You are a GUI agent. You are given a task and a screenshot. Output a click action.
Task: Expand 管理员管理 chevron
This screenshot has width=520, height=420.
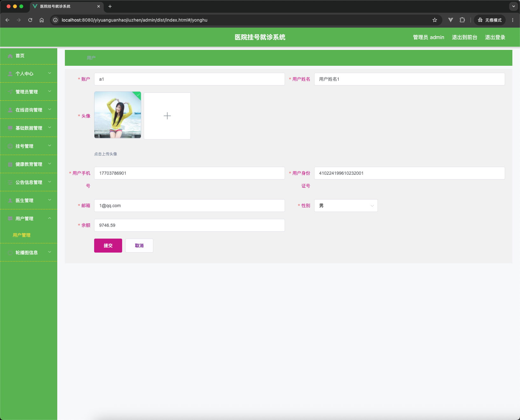pyautogui.click(x=50, y=91)
